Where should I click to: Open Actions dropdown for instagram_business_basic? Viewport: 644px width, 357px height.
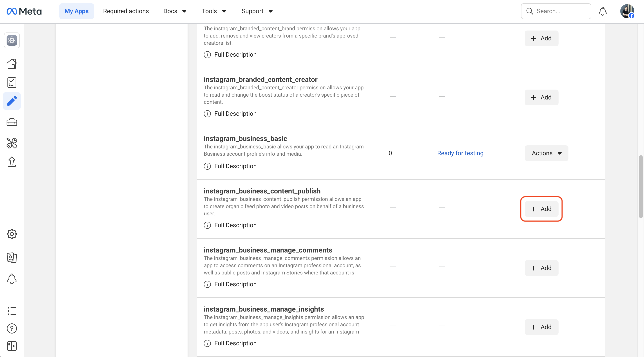[x=546, y=153]
